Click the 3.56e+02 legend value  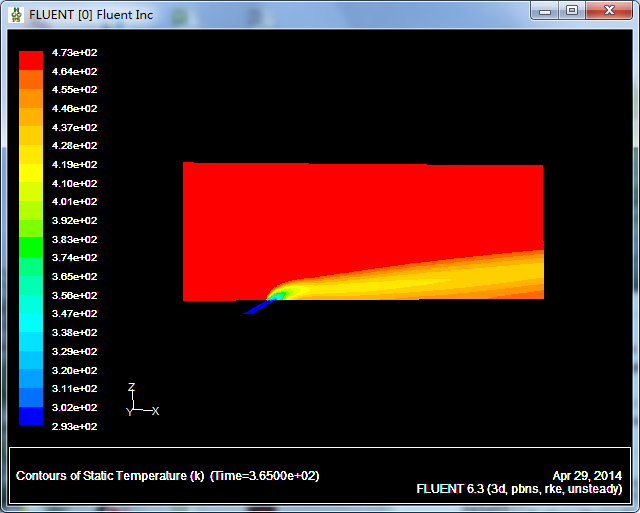click(75, 295)
